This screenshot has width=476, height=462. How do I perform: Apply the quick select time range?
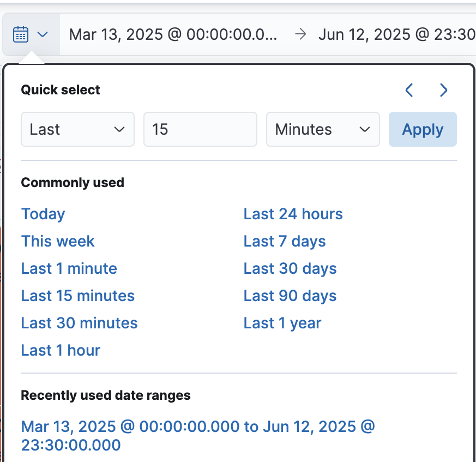click(423, 129)
